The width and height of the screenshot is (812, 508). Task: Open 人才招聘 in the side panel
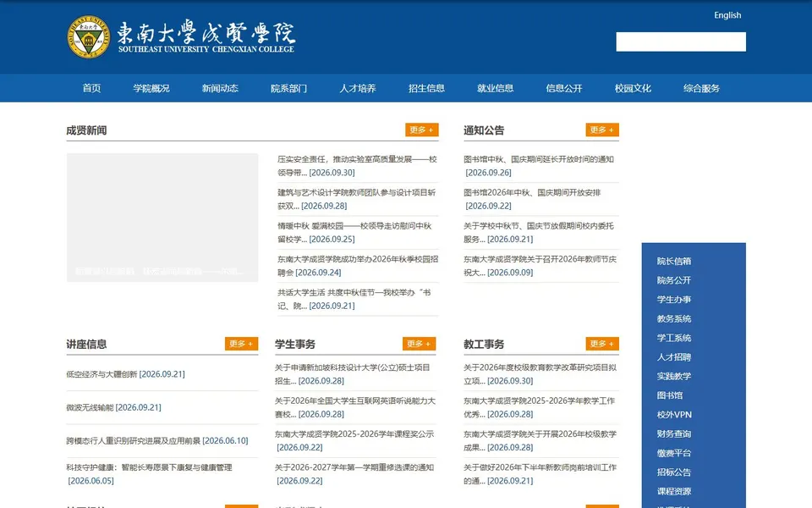pos(674,357)
